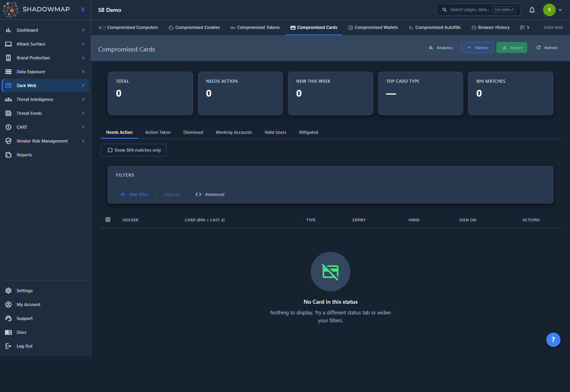Click the pin sidebar icon beside the Shadowmap logo
The width and height of the screenshot is (570, 392).
tap(83, 10)
